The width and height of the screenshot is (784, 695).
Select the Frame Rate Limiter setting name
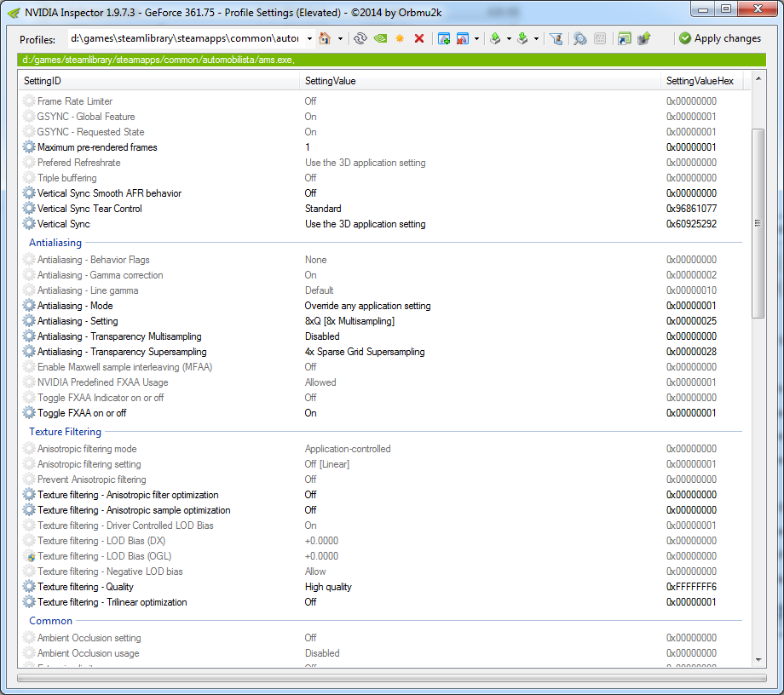(75, 101)
